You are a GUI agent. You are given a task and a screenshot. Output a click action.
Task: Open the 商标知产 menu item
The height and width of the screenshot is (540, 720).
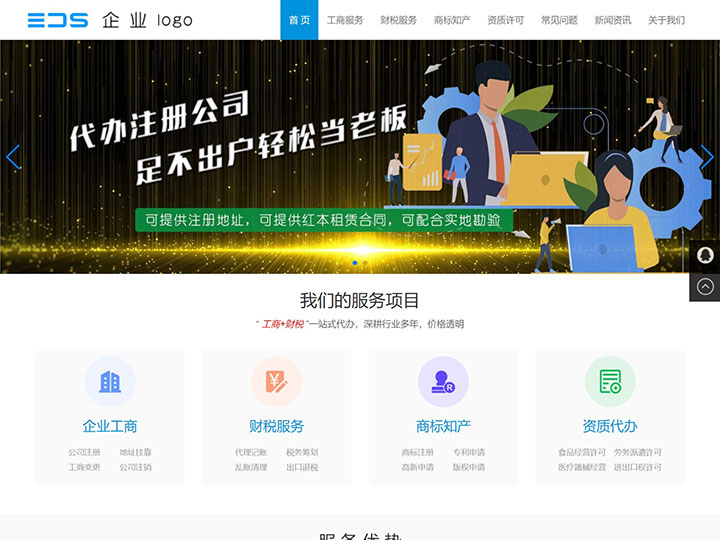coord(452,20)
